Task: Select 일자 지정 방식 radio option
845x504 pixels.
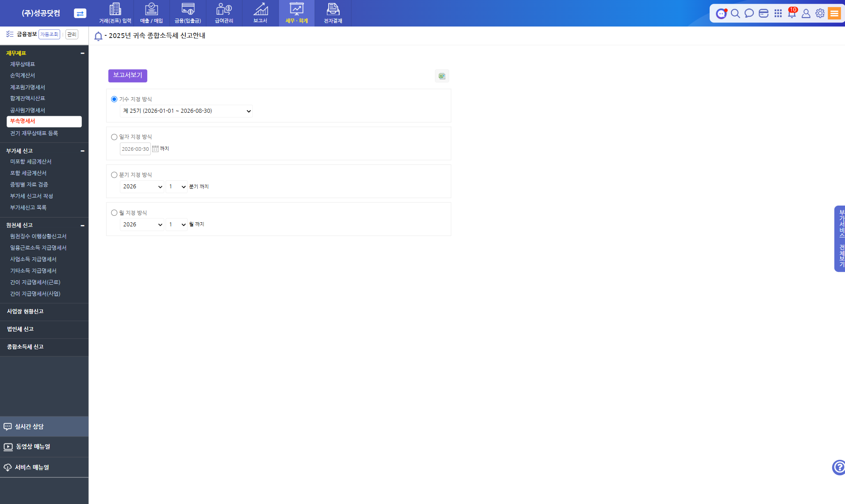Action: pyautogui.click(x=114, y=137)
